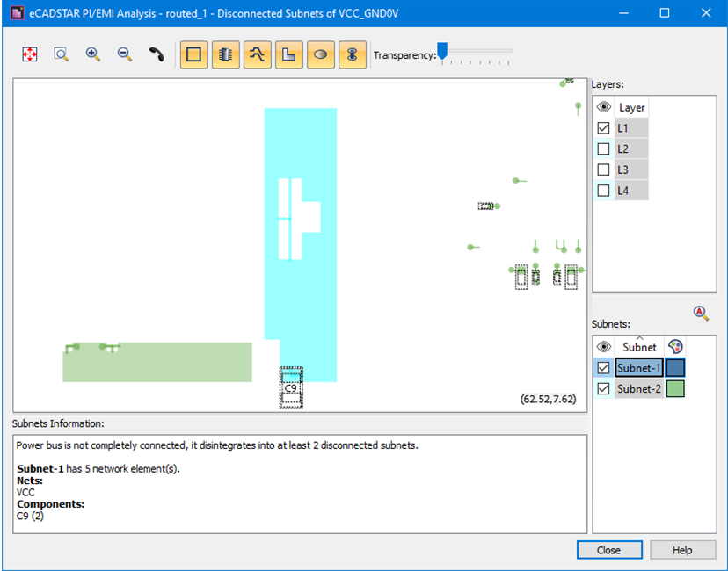Toggle the traces display button
This screenshot has height=571, width=728.
pyautogui.click(x=258, y=54)
